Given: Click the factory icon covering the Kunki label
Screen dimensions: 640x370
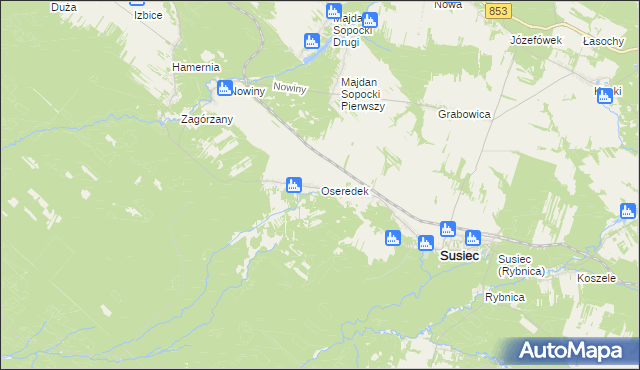Looking at the screenshot, I should (605, 96).
